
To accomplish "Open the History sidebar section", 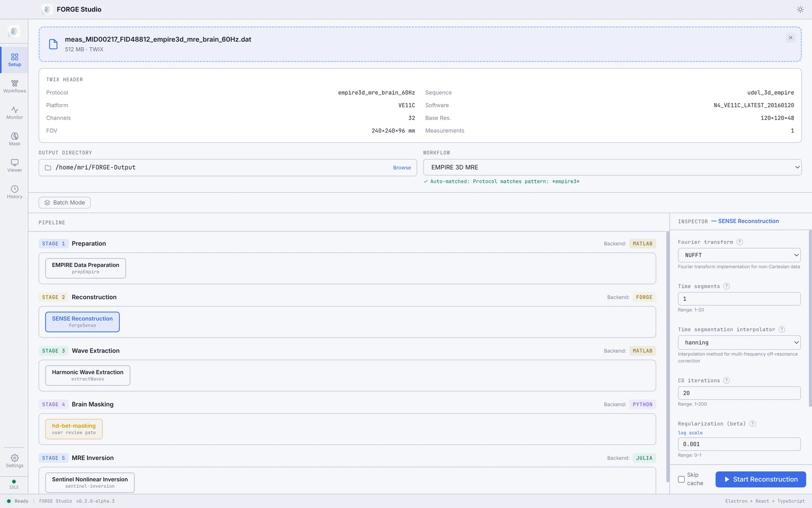I will point(15,192).
